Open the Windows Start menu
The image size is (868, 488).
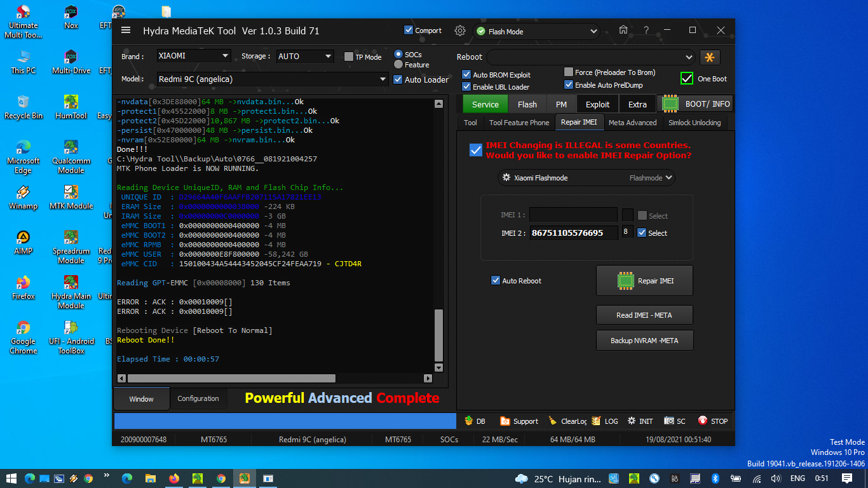pyautogui.click(x=11, y=478)
